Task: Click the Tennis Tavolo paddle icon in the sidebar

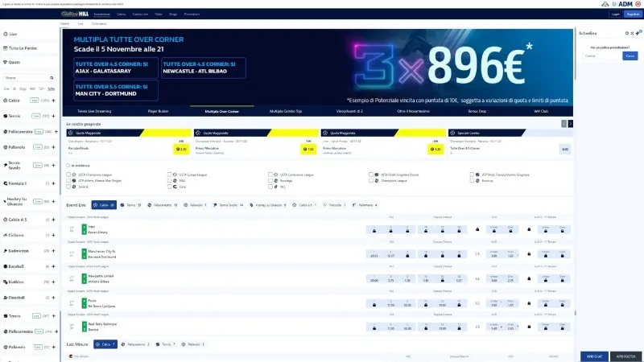Action: (x=6, y=165)
